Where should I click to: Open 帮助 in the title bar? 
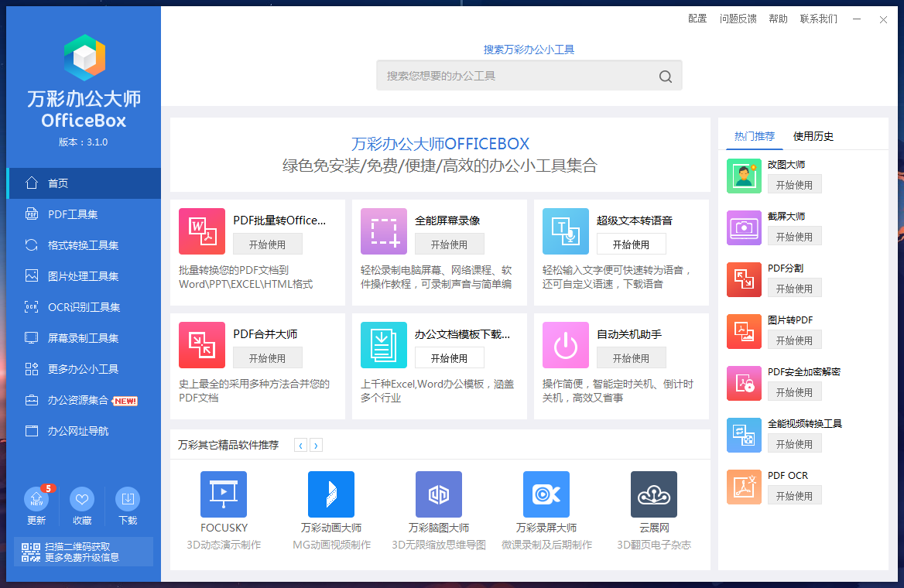[779, 19]
